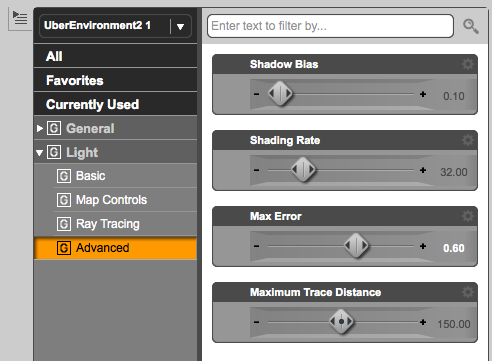Image resolution: width=492 pixels, height=361 pixels.
Task: Open the pane options menu icon
Action: pyautogui.click(x=20, y=18)
